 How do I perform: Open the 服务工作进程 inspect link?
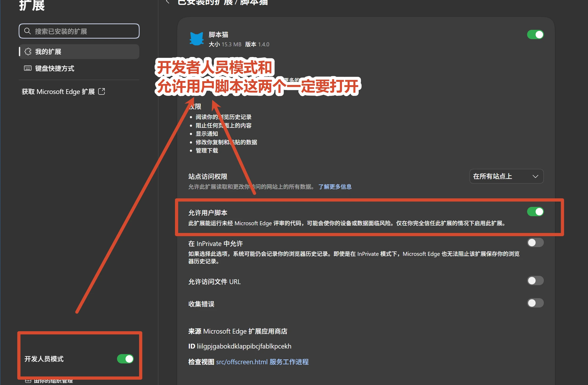coord(289,362)
